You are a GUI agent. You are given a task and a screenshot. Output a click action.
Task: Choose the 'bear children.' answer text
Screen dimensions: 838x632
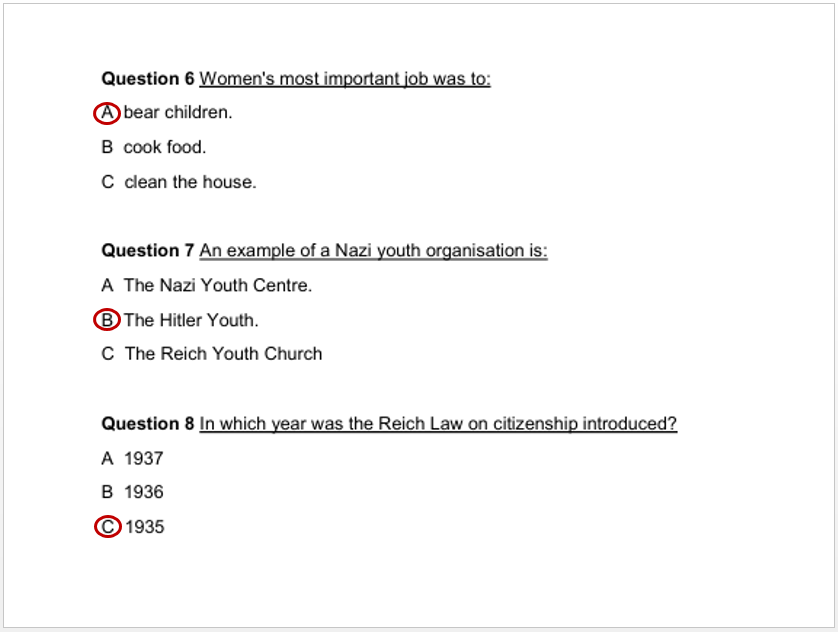coord(178,113)
